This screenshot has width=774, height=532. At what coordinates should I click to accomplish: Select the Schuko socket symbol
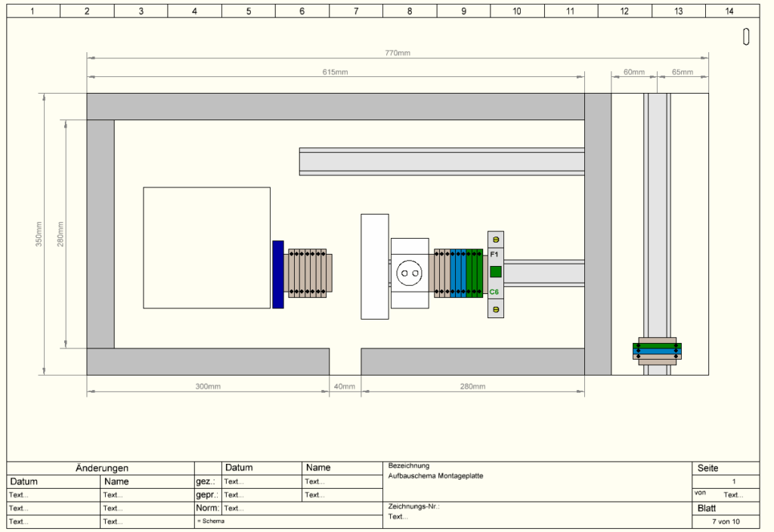pyautogui.click(x=410, y=273)
